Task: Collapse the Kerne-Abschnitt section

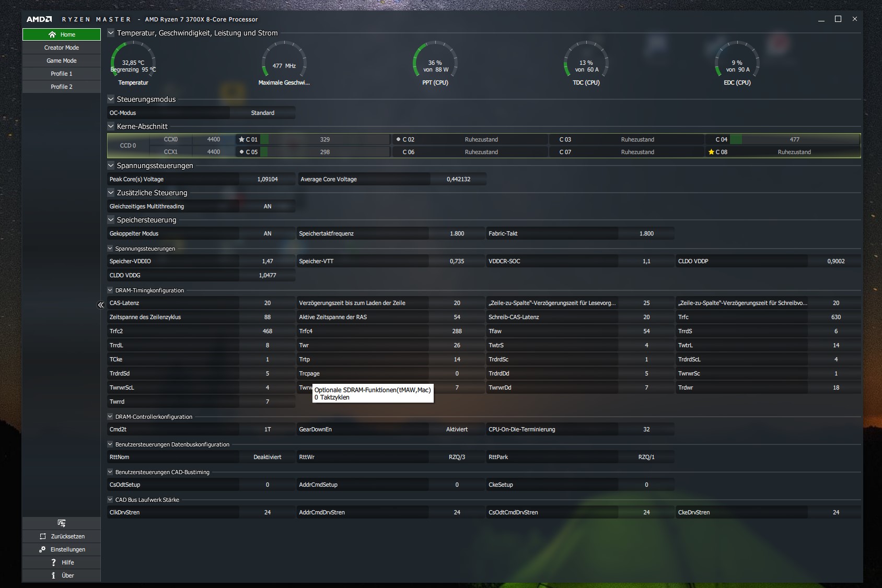Action: point(111,126)
